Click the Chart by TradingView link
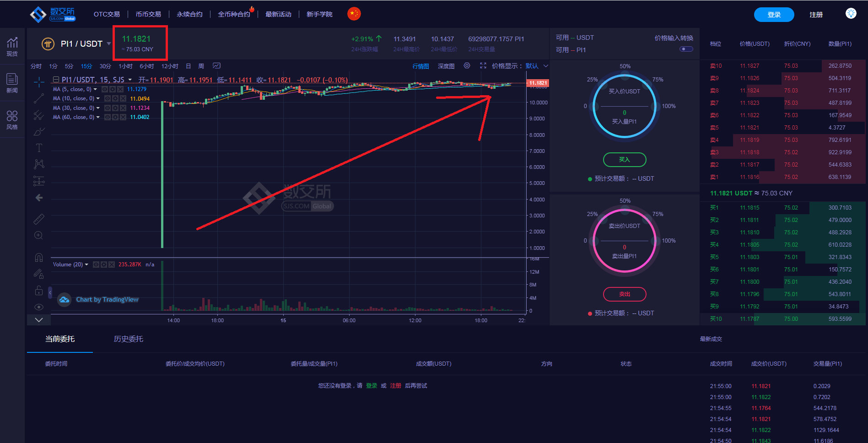The image size is (868, 443). (x=107, y=300)
